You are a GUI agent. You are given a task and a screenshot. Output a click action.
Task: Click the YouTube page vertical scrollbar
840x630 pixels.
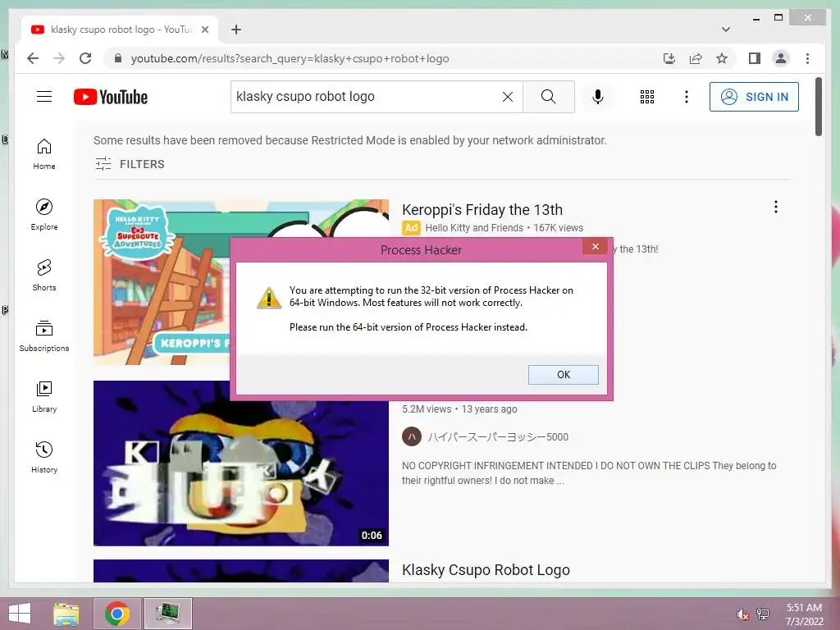(818, 106)
